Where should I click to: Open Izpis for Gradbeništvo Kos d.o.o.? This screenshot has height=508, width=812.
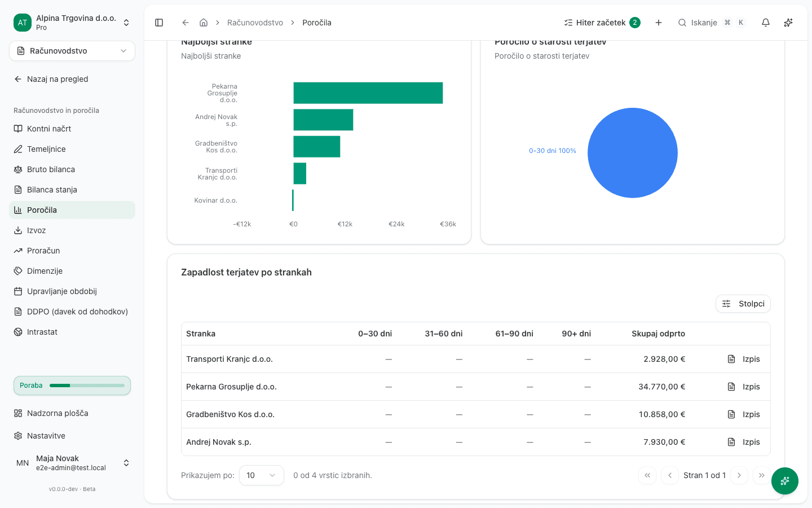(x=744, y=414)
